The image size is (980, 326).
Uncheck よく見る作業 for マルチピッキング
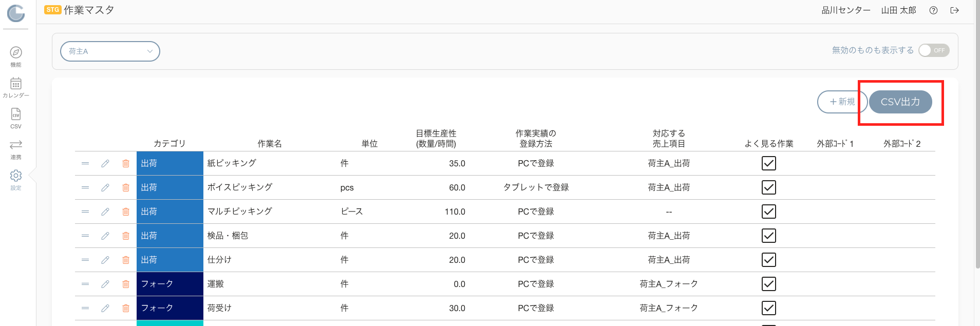click(769, 212)
